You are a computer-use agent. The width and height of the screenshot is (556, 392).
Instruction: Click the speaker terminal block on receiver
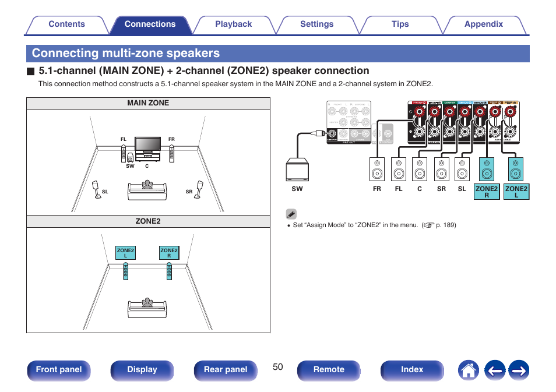click(x=463, y=122)
